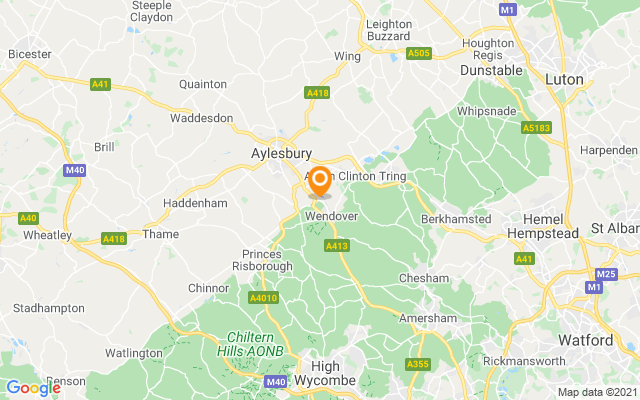This screenshot has height=400, width=640.
Task: Click the A418 road badge near Wing
Action: (x=317, y=93)
